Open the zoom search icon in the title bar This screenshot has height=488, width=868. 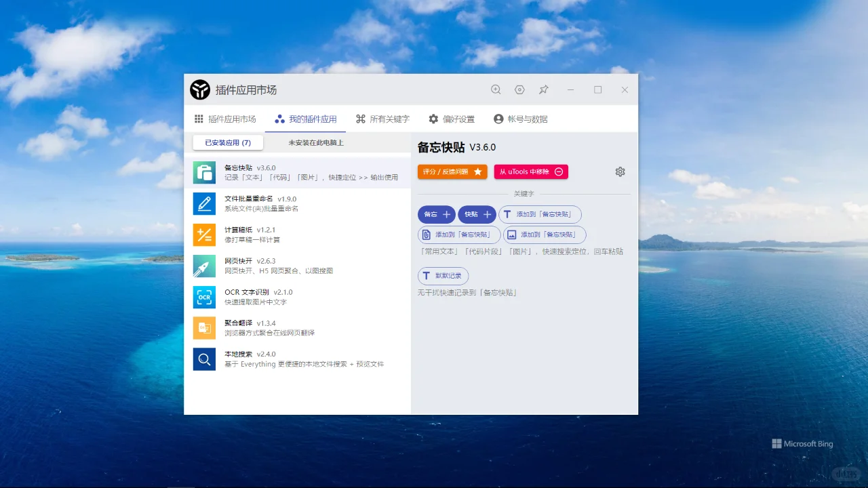(496, 89)
